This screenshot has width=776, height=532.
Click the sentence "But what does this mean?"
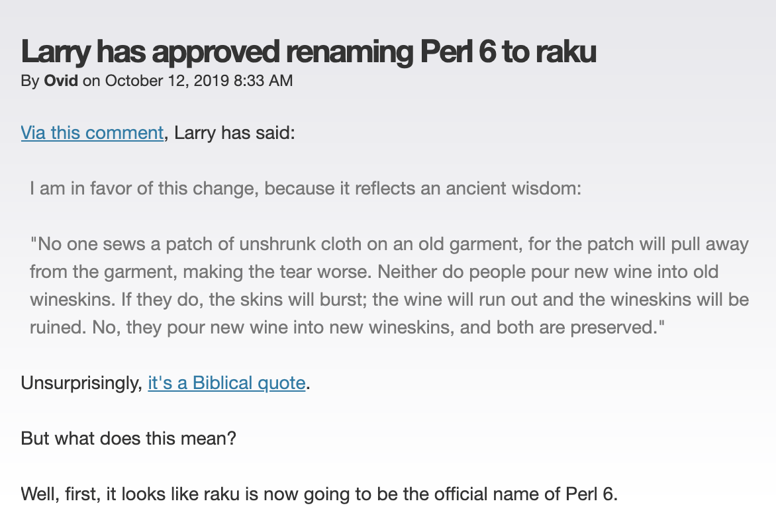tap(128, 439)
